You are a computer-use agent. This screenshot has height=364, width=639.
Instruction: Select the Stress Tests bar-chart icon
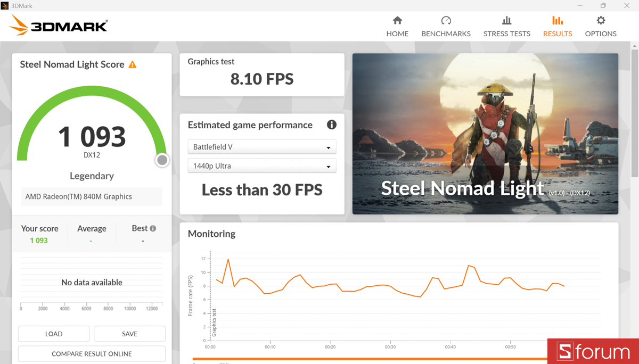point(506,19)
